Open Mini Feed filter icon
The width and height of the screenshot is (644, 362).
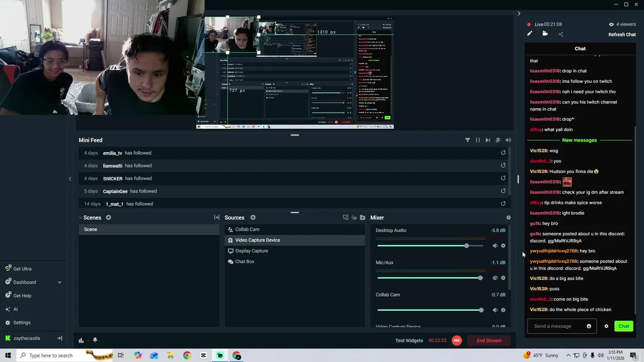[467, 140]
